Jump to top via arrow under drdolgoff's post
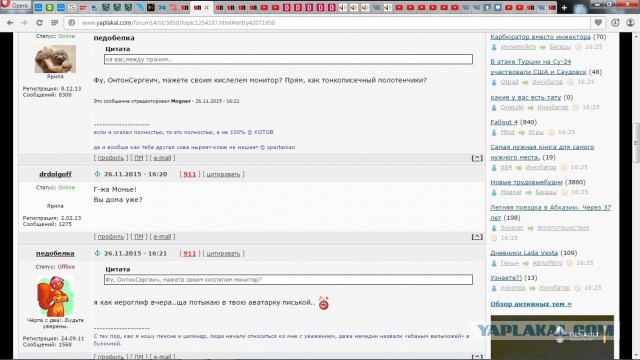The width and height of the screenshot is (640, 360). pos(477,237)
